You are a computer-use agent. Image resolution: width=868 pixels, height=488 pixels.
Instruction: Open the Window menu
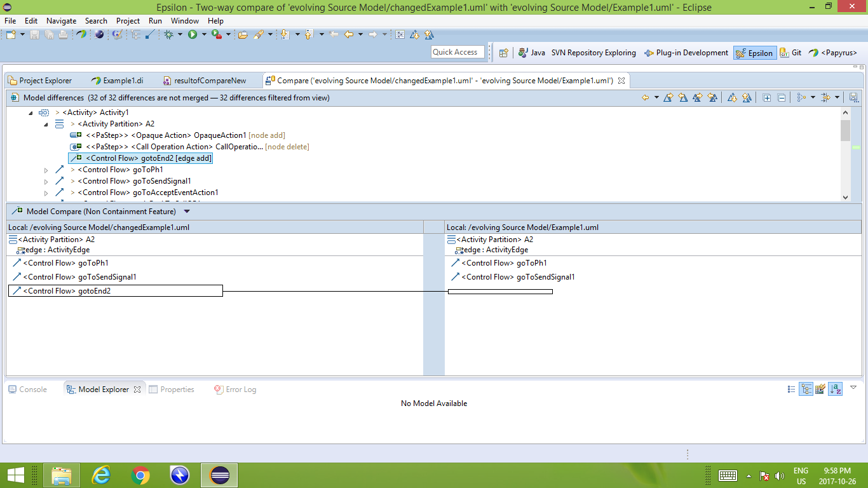point(185,21)
